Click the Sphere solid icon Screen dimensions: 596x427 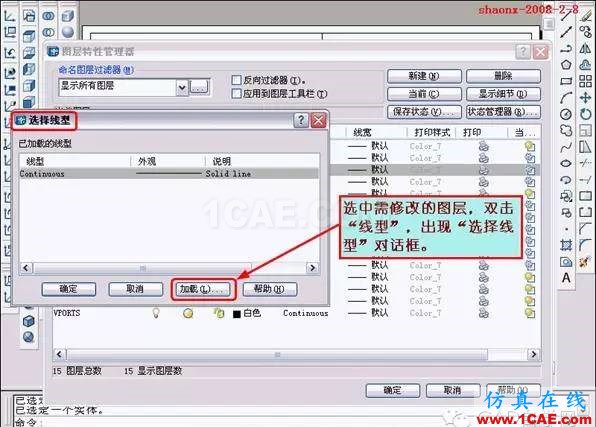tap(68, 32)
